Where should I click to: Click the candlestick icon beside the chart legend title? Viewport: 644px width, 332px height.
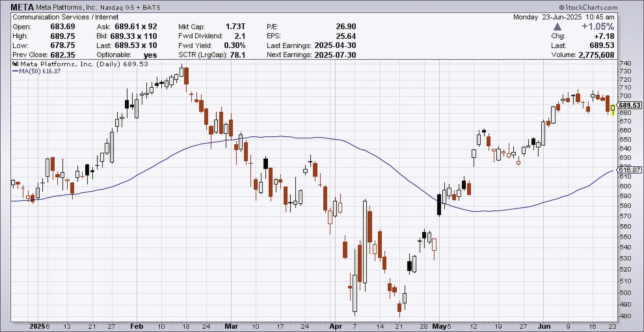pyautogui.click(x=15, y=64)
